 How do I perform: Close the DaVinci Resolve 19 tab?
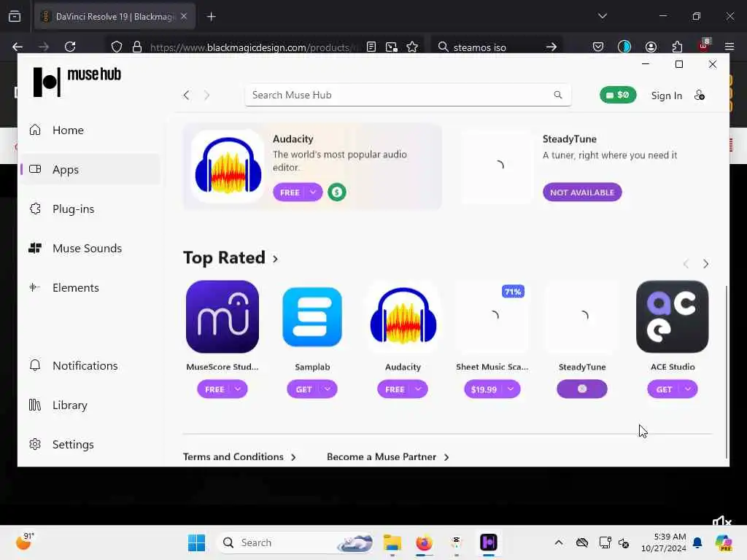184,16
